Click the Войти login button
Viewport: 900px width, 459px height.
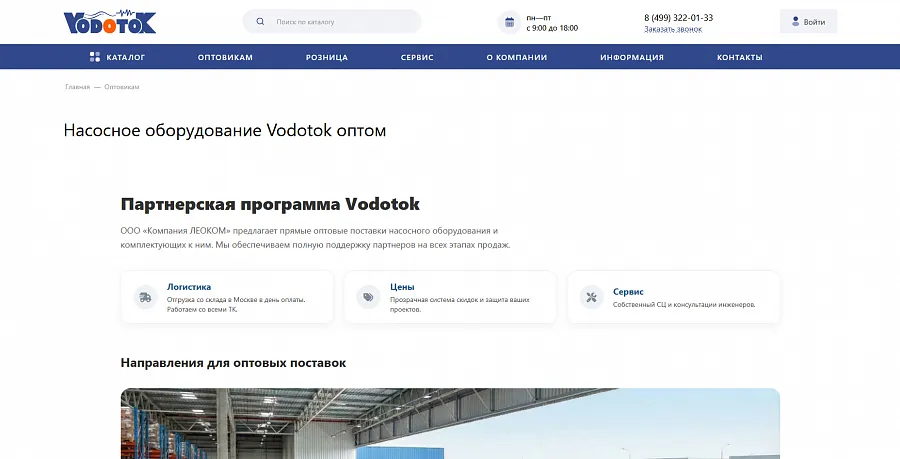click(808, 22)
